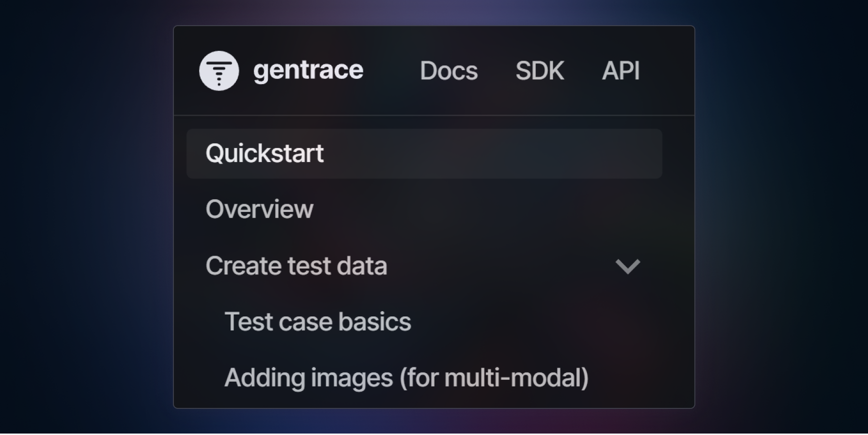Select Quickstart in the sidebar
This screenshot has width=868, height=435.
[x=264, y=154]
